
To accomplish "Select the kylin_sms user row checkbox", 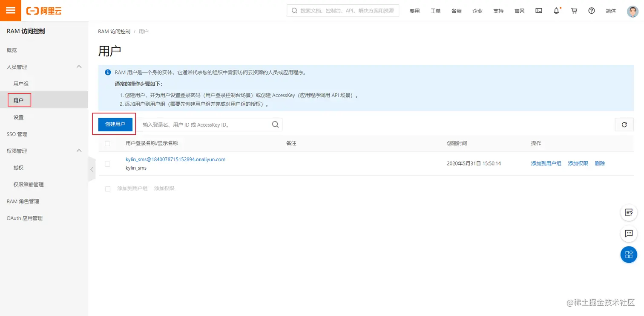I will (107, 163).
